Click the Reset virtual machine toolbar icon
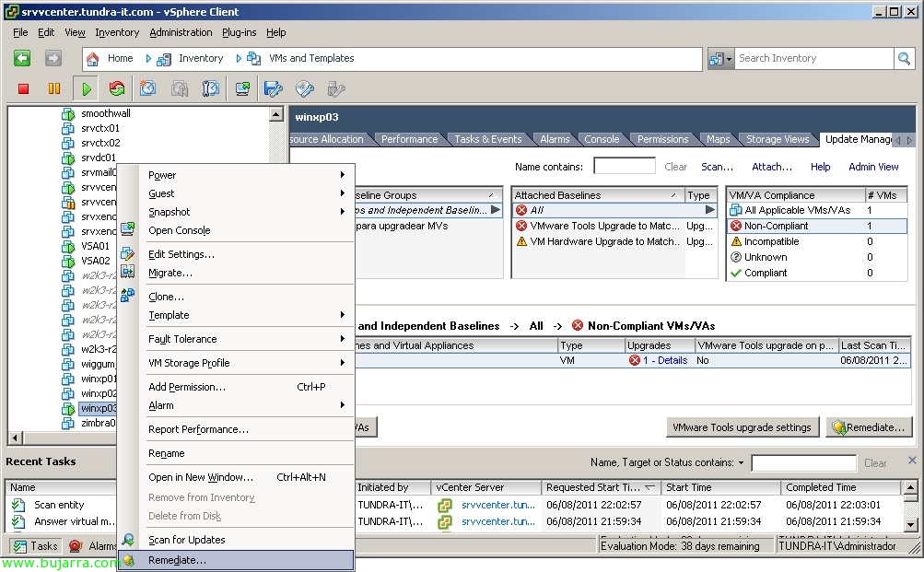The height and width of the screenshot is (572, 924). coord(116,88)
